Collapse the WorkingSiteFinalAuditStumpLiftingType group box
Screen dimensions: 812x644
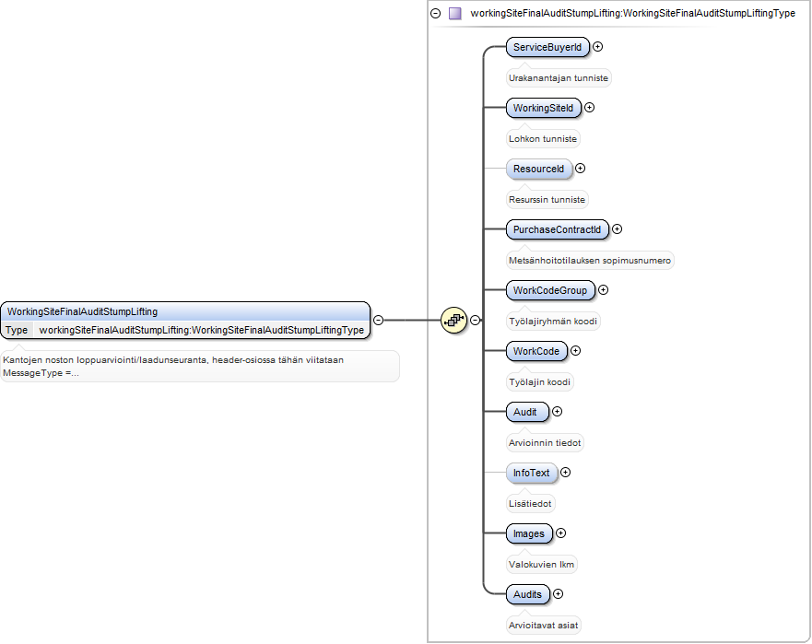coord(436,14)
